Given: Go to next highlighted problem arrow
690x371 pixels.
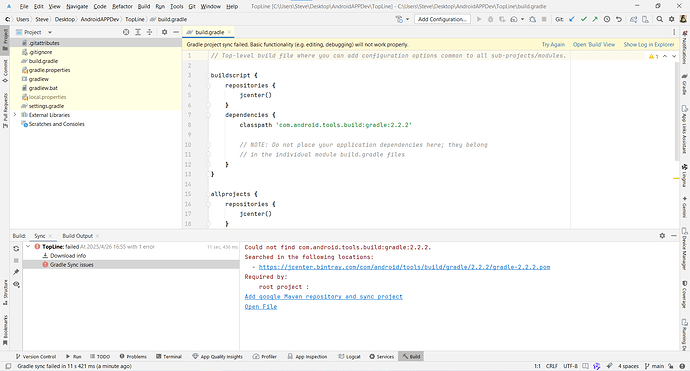Looking at the screenshot, I should tap(674, 56).
